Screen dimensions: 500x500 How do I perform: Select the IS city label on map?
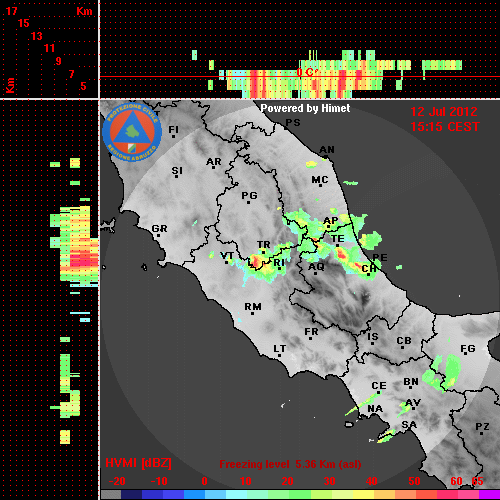(x=373, y=337)
